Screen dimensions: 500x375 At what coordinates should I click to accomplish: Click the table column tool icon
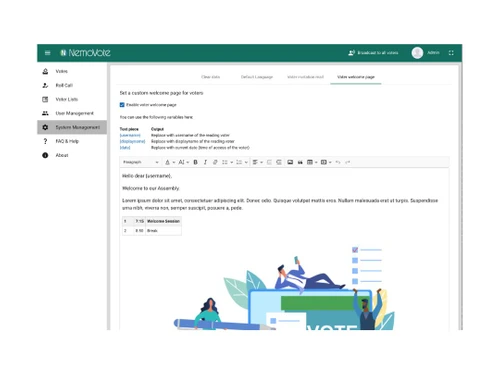324,162
